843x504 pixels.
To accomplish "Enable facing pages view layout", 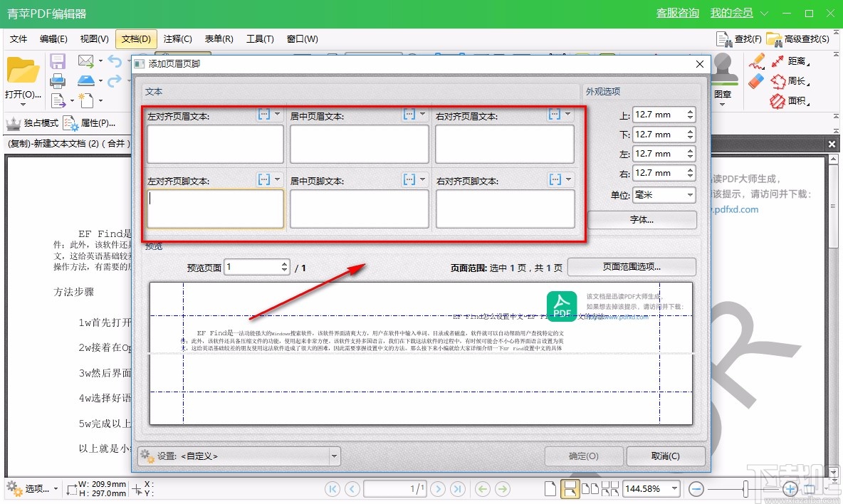I will pyautogui.click(x=590, y=489).
